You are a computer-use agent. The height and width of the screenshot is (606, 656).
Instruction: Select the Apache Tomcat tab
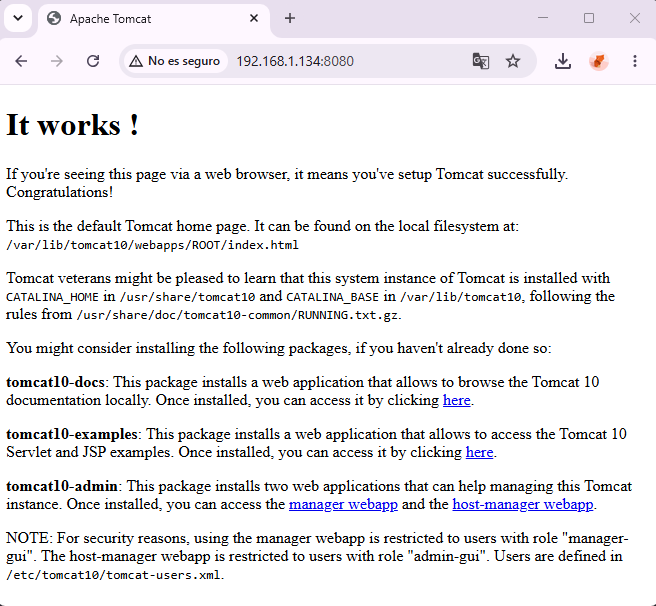point(154,19)
